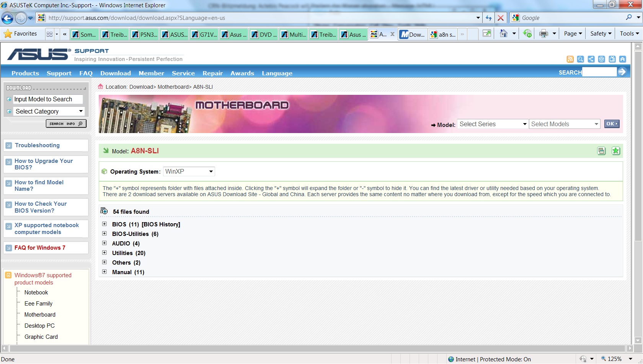Open the 125% zoom level control
Screen dimensions: 643x364
click(616, 359)
